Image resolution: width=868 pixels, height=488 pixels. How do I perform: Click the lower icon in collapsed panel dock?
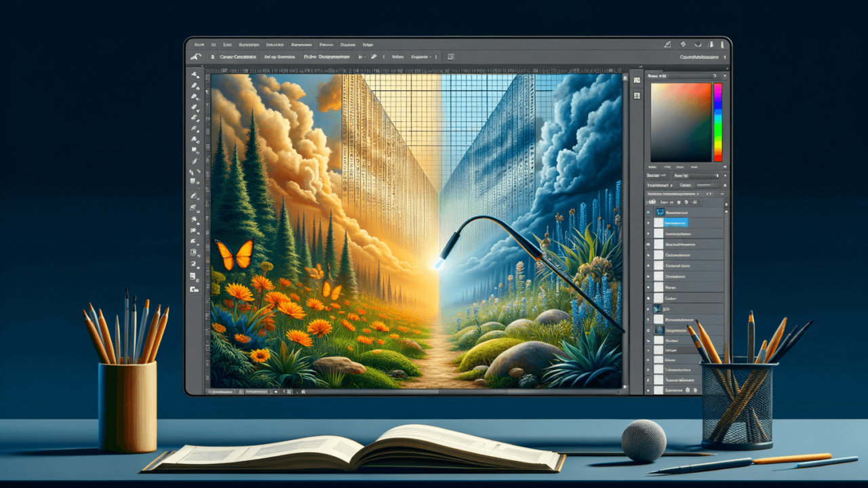(637, 97)
